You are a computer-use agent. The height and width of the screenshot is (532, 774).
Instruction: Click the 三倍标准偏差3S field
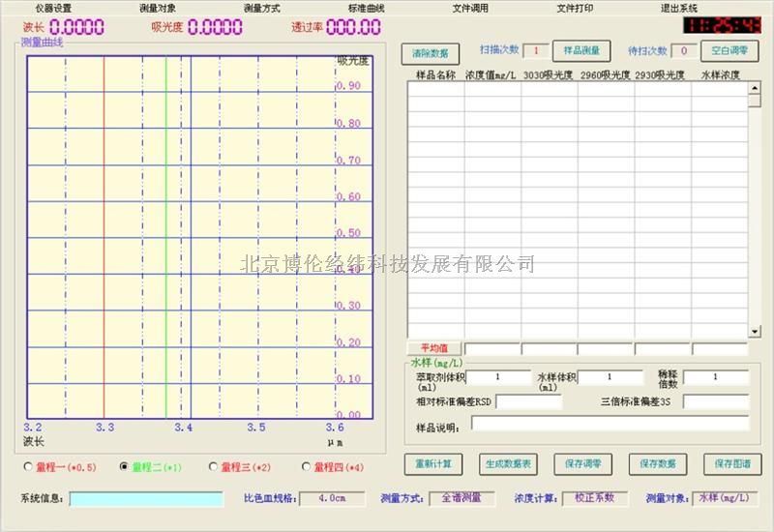[716, 401]
